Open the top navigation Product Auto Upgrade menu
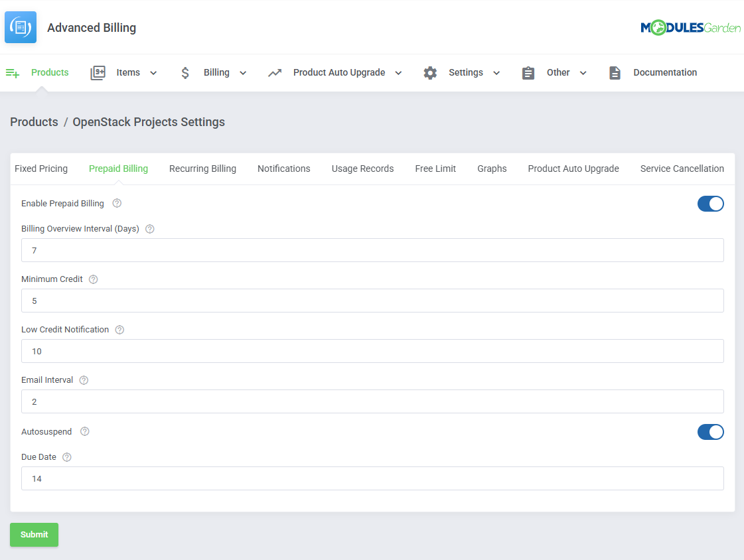This screenshot has height=560, width=744. click(338, 72)
